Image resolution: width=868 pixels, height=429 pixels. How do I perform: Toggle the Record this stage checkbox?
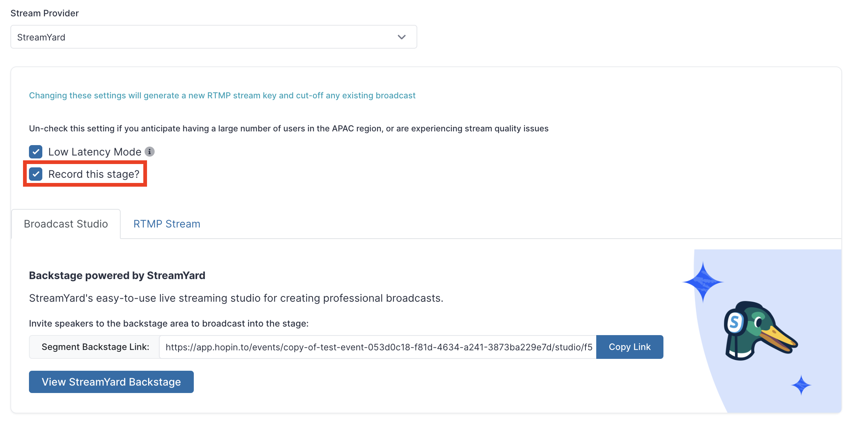tap(36, 174)
